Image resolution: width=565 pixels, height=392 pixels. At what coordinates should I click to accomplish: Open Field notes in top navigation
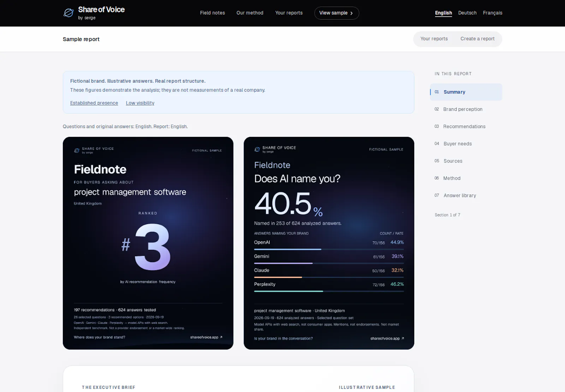point(212,13)
